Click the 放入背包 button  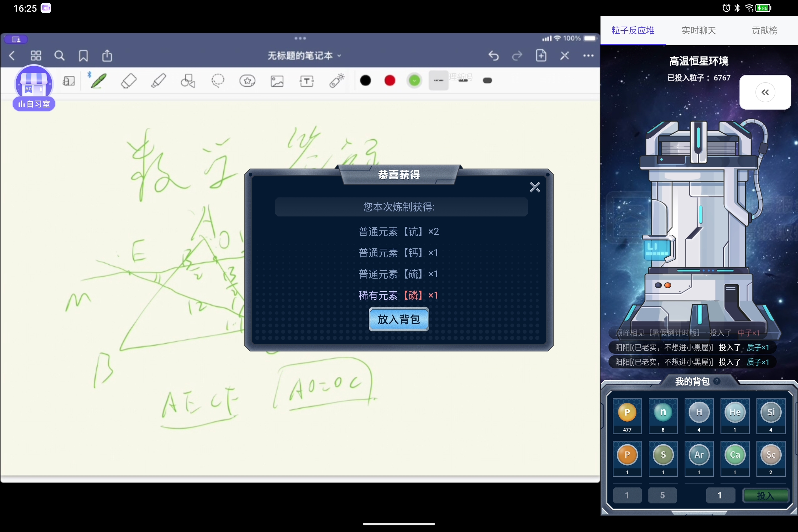[399, 319]
